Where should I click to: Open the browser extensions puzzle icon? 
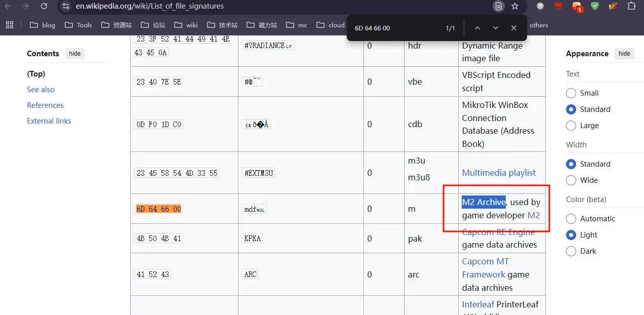click(x=631, y=7)
